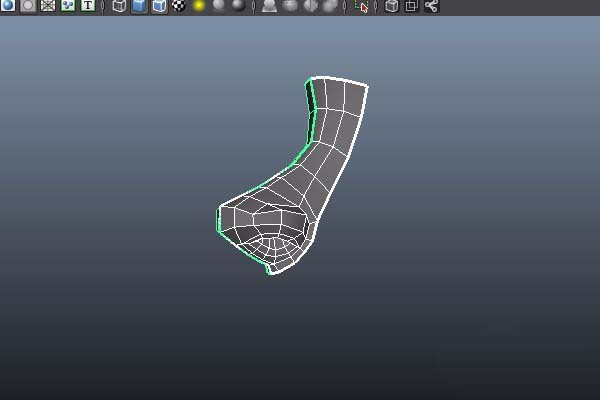Toggle X-ray cube icon

click(x=391, y=5)
